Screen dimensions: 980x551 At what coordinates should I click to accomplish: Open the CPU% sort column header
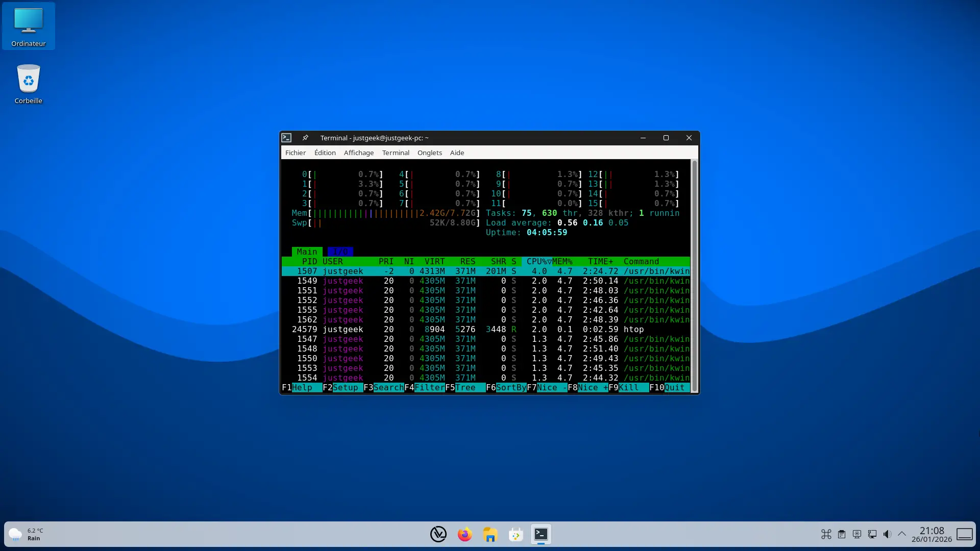coord(538,261)
